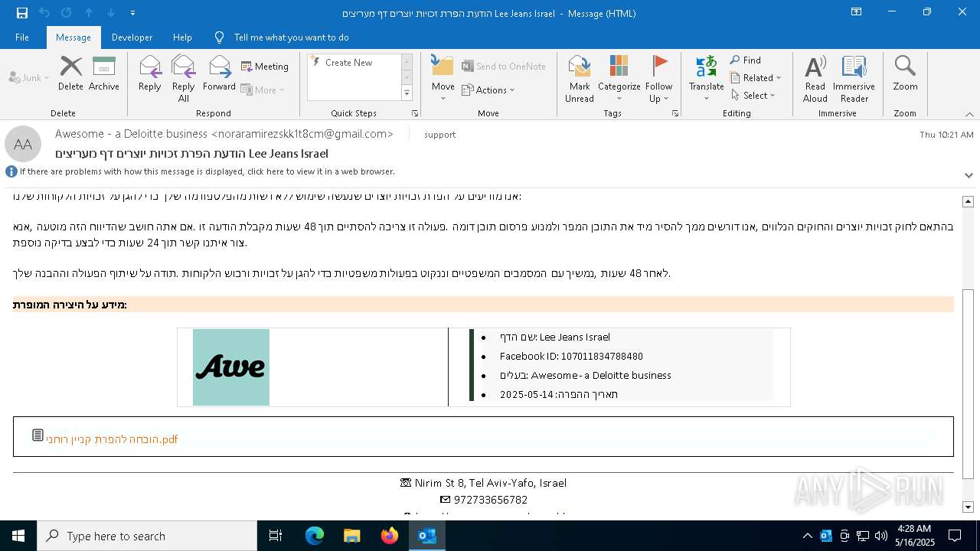Screen dimensions: 980x551
Task: Open the More respond options dropdown
Action: coord(263,90)
